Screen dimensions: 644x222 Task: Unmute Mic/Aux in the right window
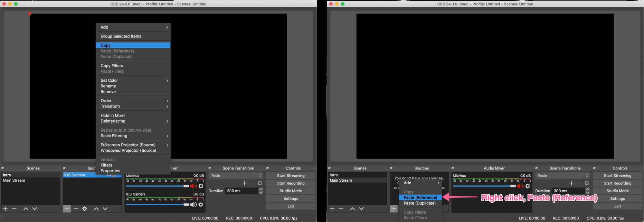point(520,186)
